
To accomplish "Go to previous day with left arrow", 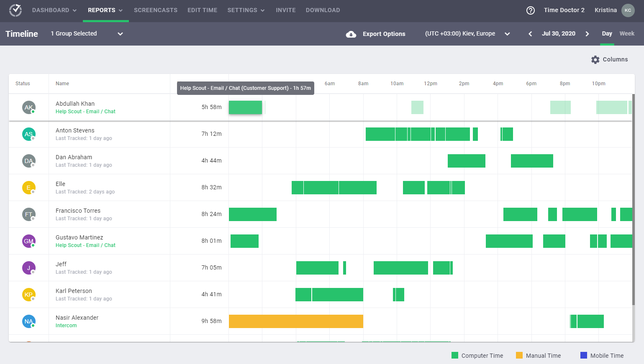I will (x=530, y=34).
